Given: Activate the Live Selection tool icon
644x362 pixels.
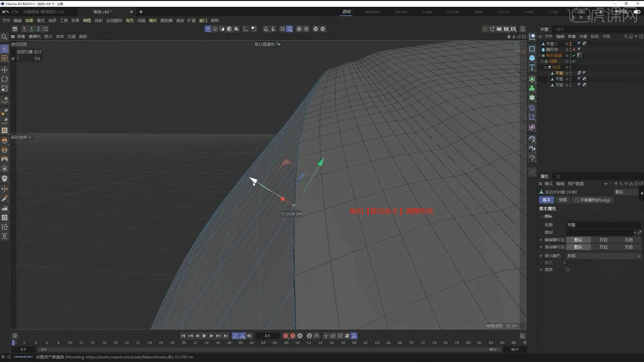Looking at the screenshot, I should tap(5, 49).
